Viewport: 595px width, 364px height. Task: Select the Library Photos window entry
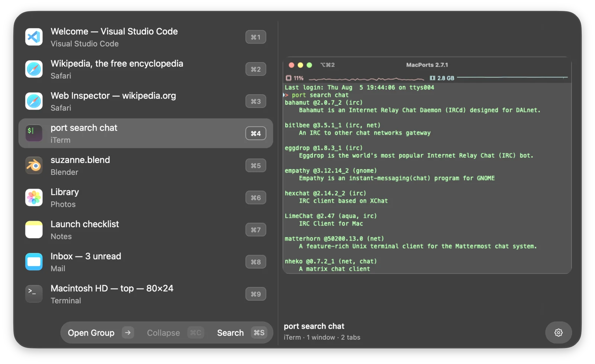[146, 197]
